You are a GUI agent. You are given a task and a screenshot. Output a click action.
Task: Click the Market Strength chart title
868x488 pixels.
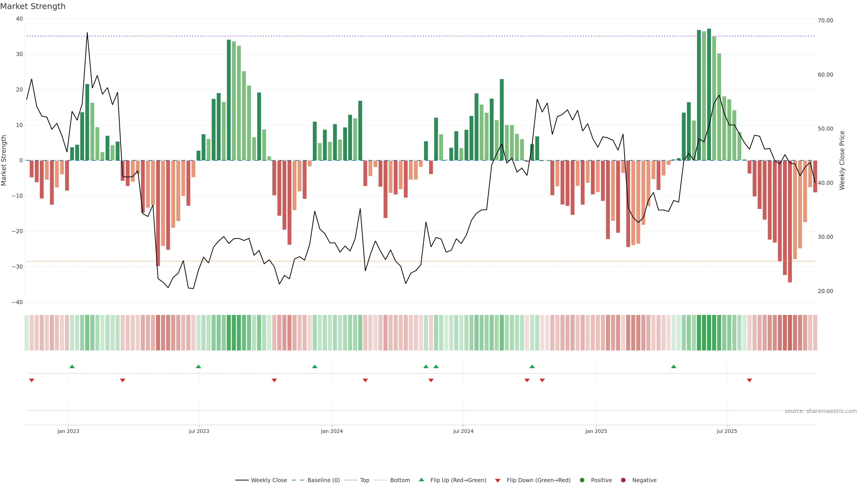point(33,6)
